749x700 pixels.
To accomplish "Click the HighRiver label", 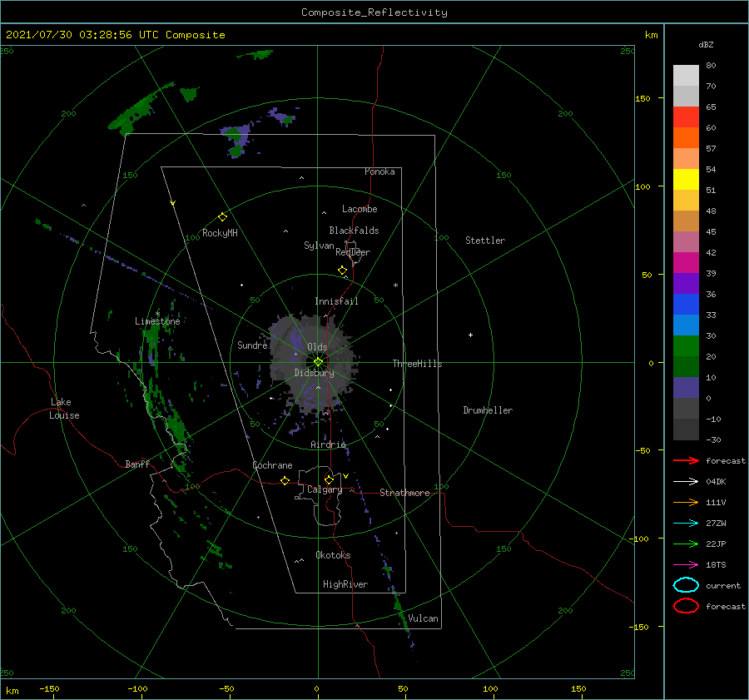I will (345, 584).
